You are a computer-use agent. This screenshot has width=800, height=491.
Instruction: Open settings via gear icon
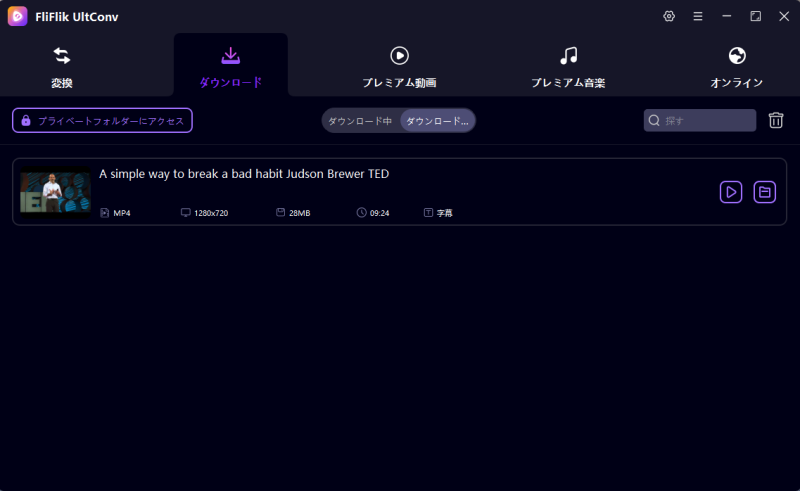[x=669, y=16]
